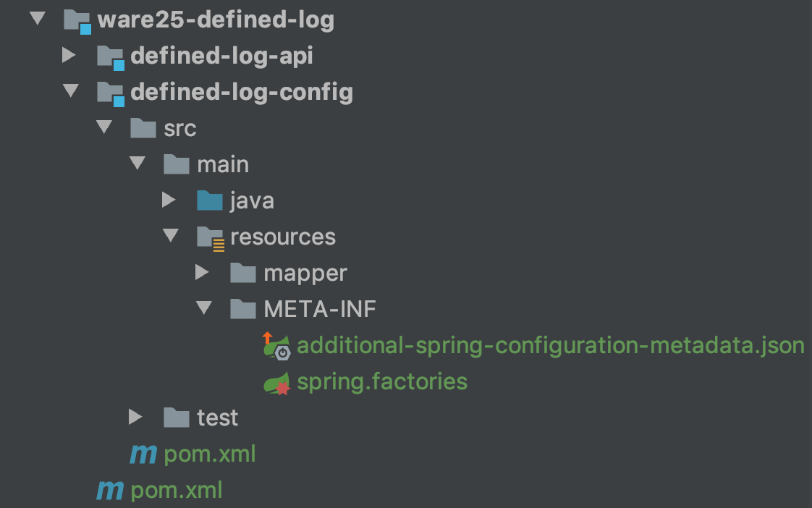Expand the defined-log-api module
The image size is (812, 508).
click(69, 56)
